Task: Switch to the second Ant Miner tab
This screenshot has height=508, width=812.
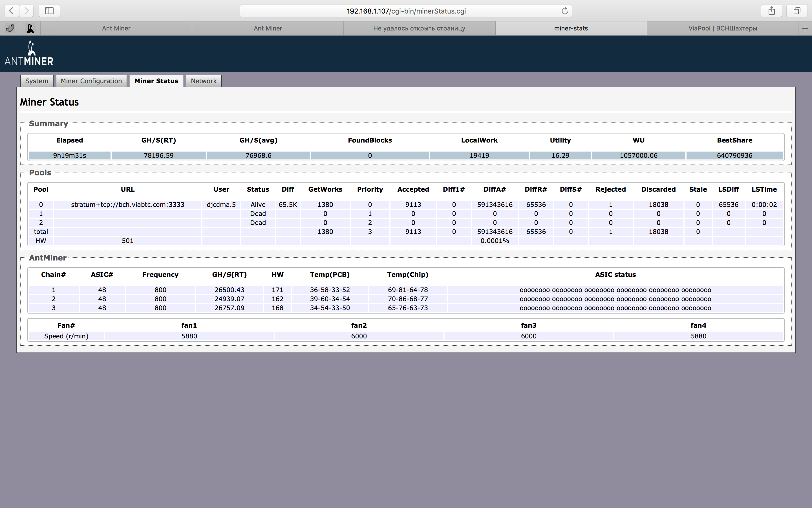Action: coord(268,29)
